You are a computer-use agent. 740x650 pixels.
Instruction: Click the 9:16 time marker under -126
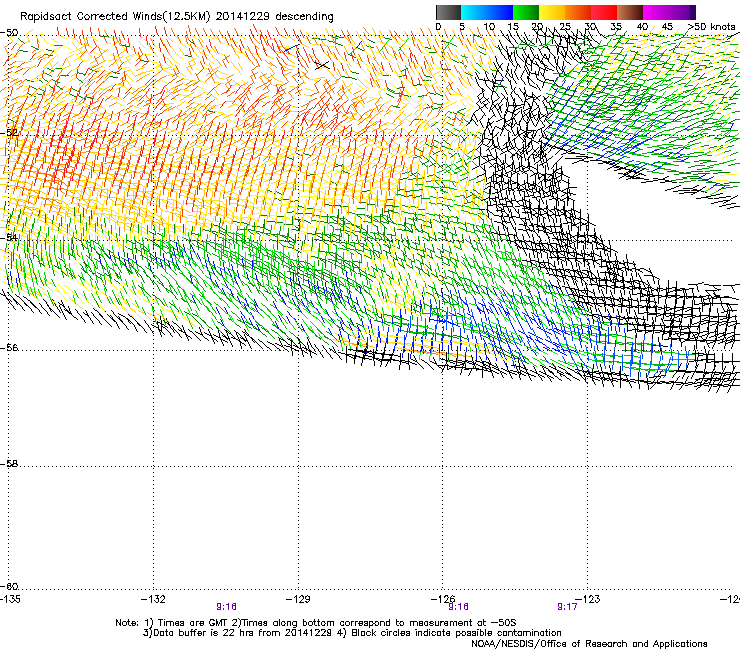458,607
